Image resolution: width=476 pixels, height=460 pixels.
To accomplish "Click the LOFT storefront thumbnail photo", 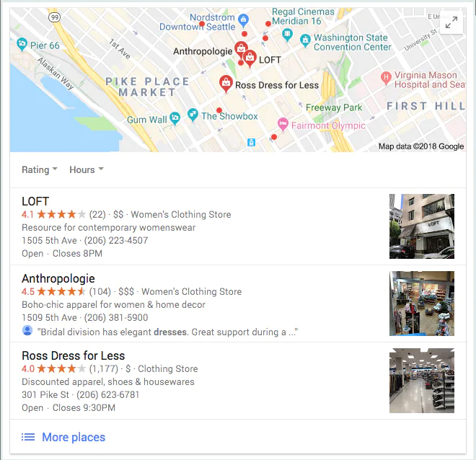I will tap(422, 226).
